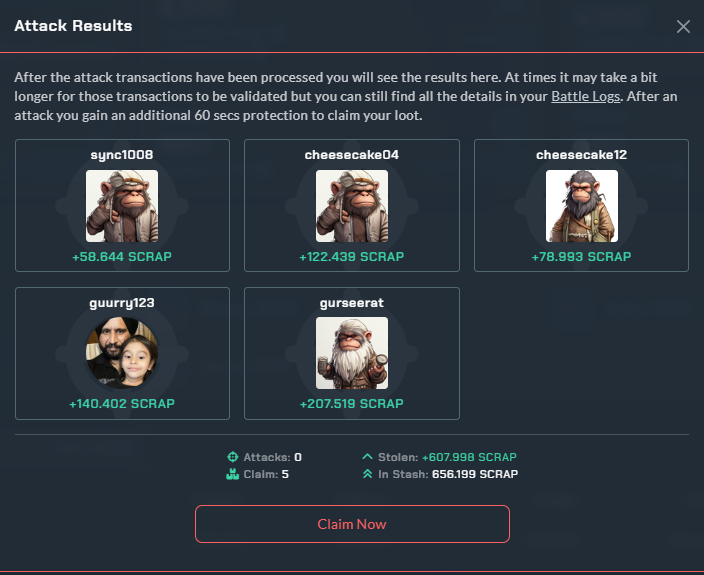Click the Attacks crosshair icon
The image size is (704, 575).
233,457
